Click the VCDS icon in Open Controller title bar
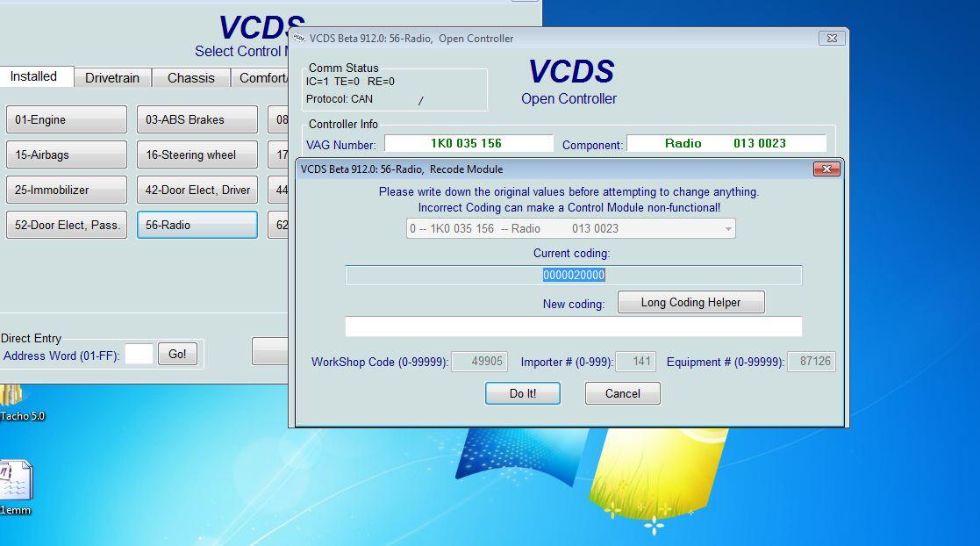 (299, 39)
